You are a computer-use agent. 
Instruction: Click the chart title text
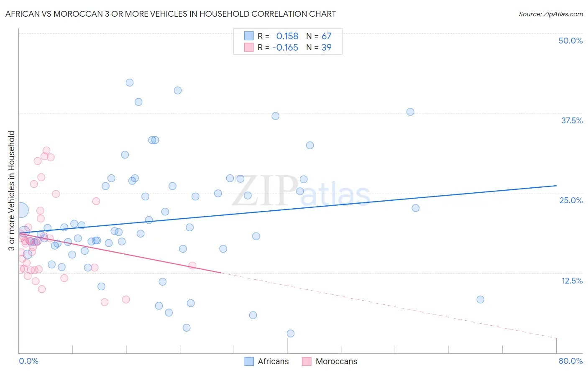click(x=171, y=14)
